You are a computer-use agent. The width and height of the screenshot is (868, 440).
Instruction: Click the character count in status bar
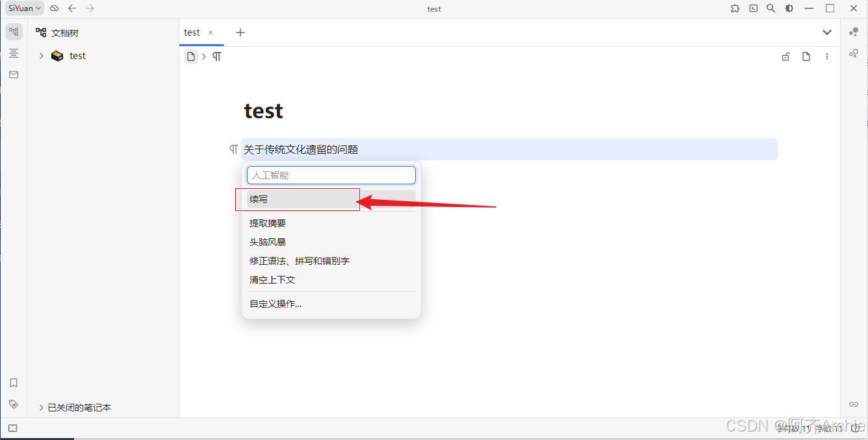click(x=795, y=428)
